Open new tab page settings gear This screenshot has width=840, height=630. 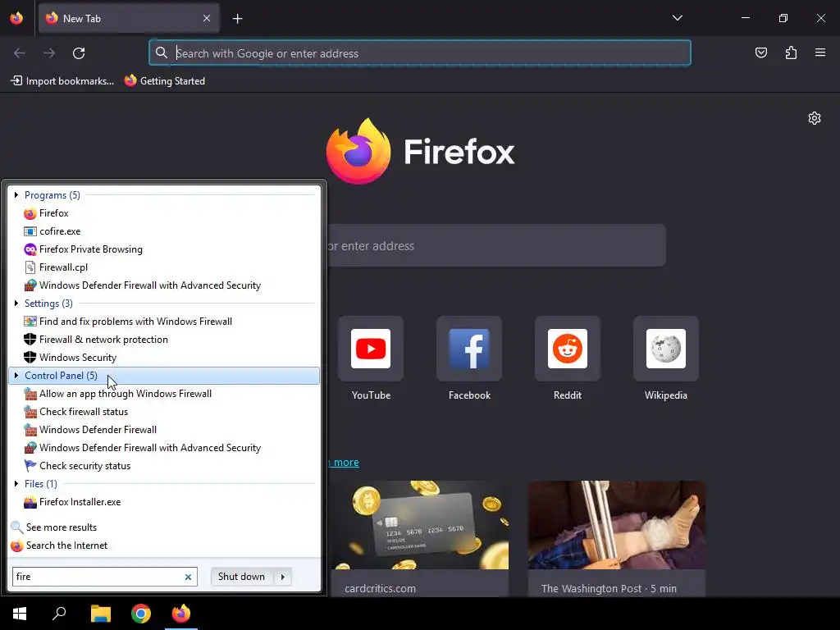tap(815, 118)
